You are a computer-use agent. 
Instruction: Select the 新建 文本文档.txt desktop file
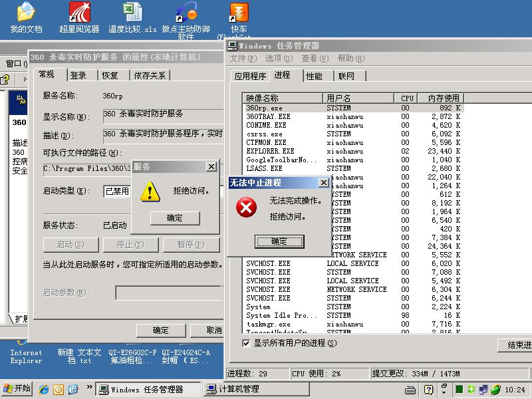(x=79, y=356)
